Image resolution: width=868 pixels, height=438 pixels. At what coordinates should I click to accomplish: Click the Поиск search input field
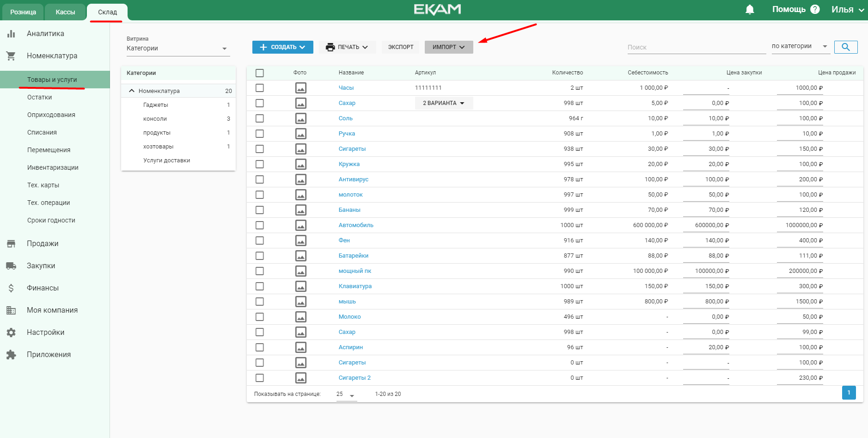697,47
